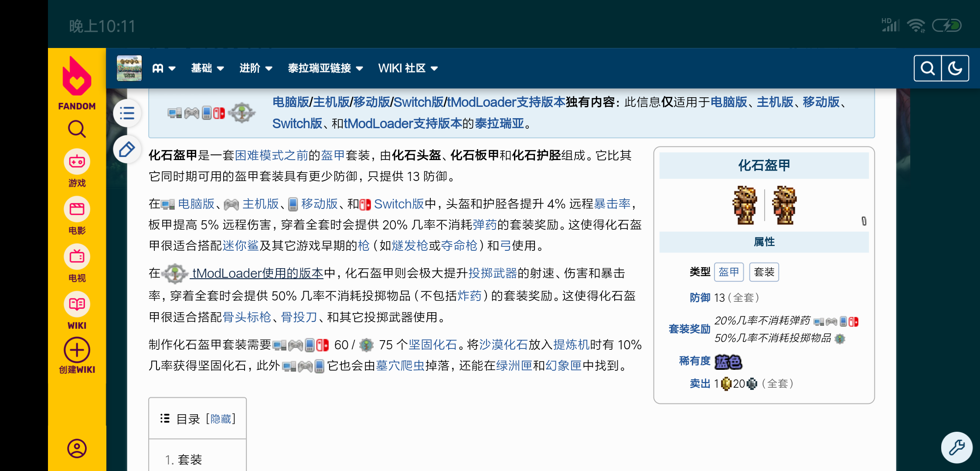Expand the 泰拉瑞亚链接 dropdown menu

pos(325,68)
